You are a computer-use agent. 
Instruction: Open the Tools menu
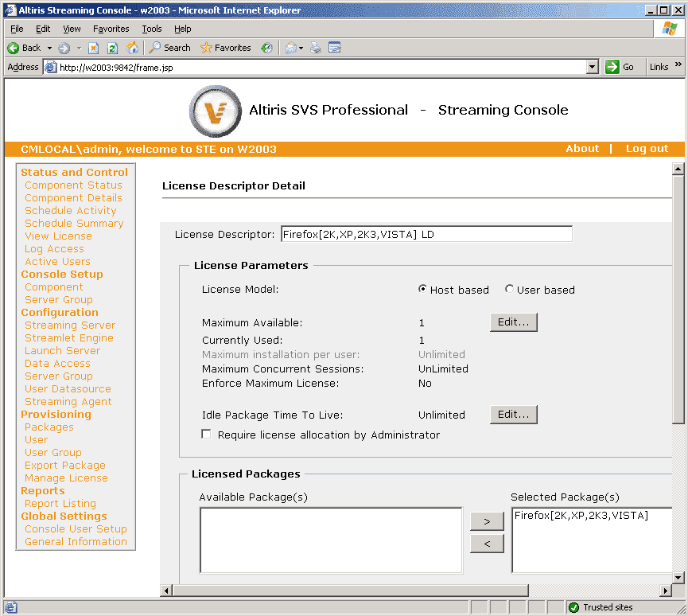pos(151,29)
